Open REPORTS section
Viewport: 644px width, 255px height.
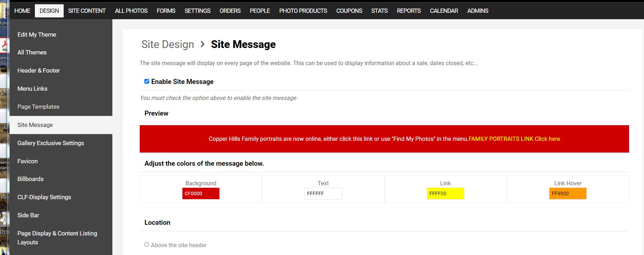[x=409, y=11]
